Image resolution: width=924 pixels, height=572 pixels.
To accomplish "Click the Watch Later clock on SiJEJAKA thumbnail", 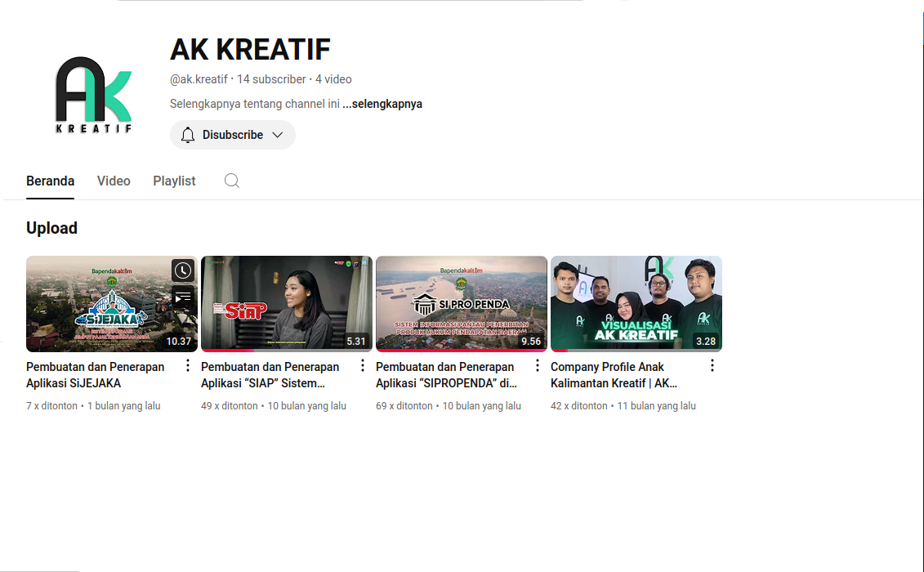I will point(183,270).
